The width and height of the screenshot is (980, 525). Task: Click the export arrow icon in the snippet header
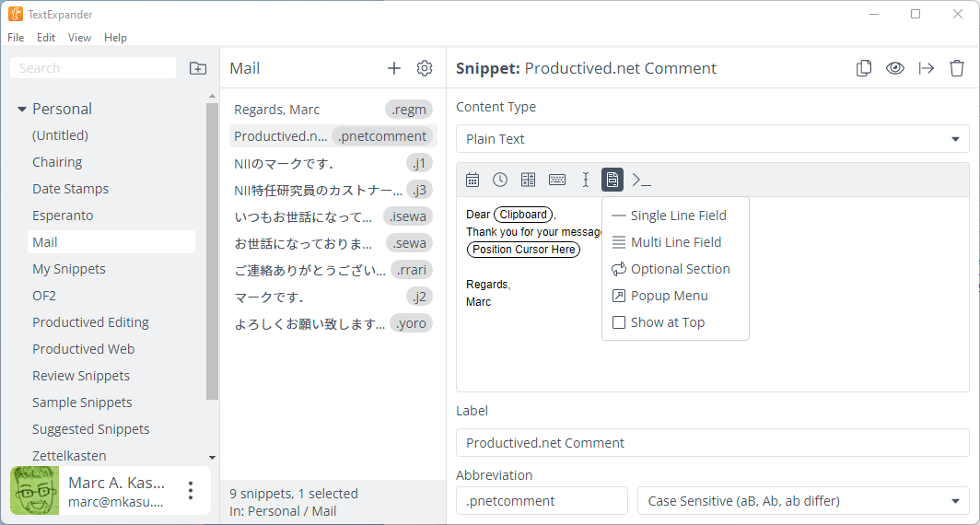(x=927, y=68)
